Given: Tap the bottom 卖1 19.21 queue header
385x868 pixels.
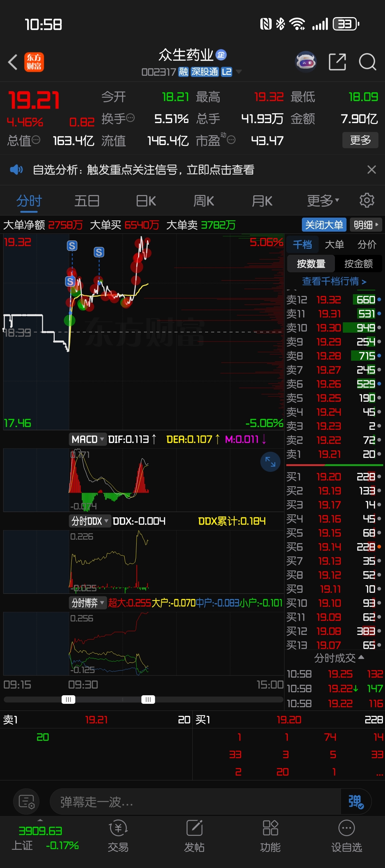Looking at the screenshot, I should [96, 719].
